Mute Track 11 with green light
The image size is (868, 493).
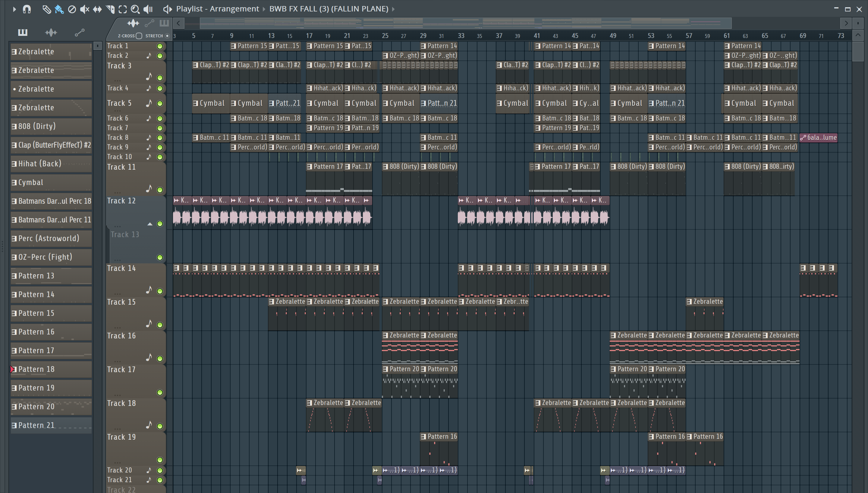point(160,190)
